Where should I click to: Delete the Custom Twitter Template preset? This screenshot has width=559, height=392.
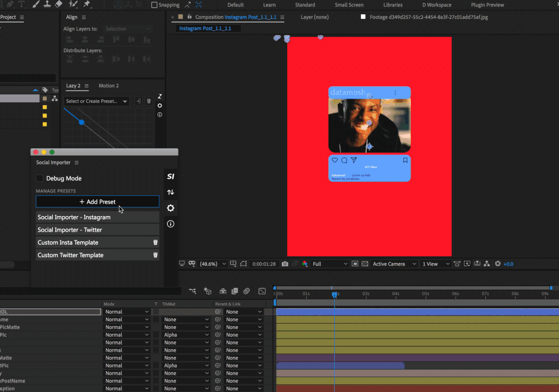coord(155,255)
